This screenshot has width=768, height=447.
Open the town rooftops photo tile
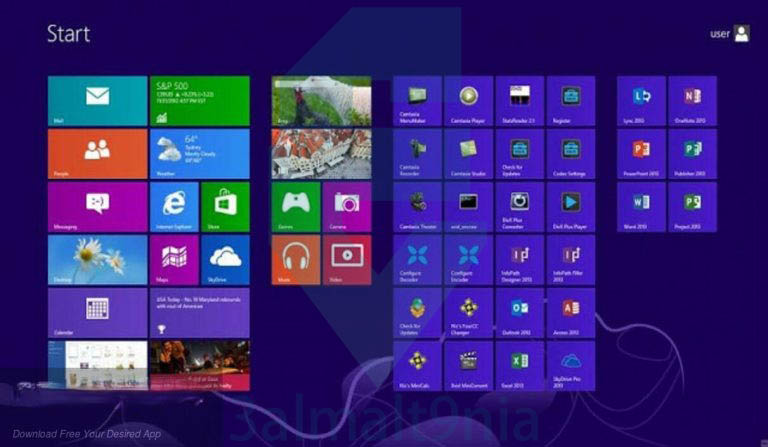click(321, 154)
